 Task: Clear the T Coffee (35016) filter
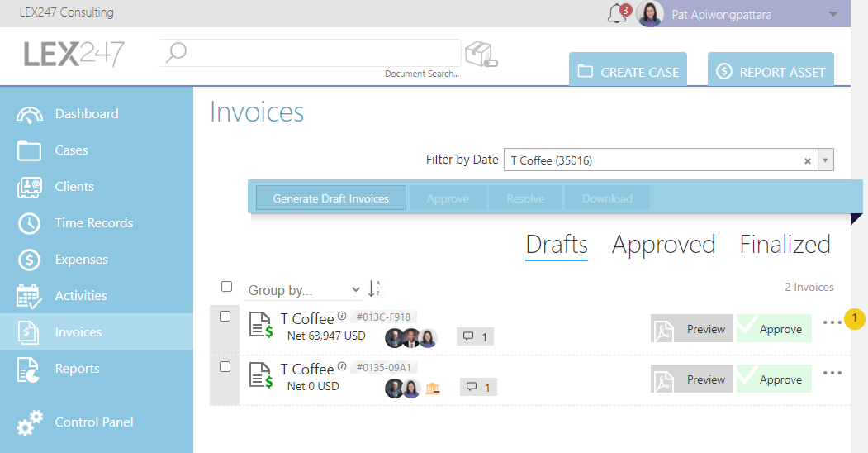[x=807, y=161]
